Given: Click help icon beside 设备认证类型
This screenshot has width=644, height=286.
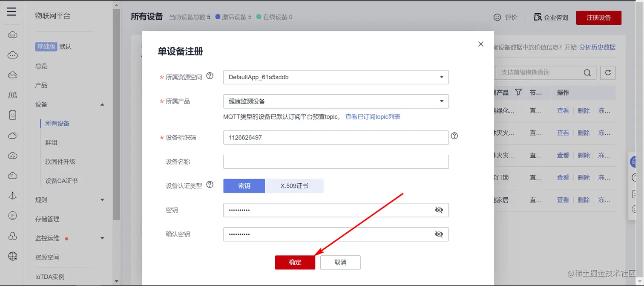Looking at the screenshot, I should pyautogui.click(x=210, y=185).
